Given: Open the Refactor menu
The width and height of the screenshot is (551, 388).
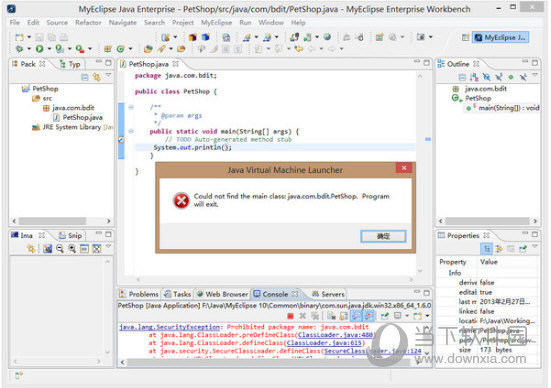Looking at the screenshot, I should (88, 22).
